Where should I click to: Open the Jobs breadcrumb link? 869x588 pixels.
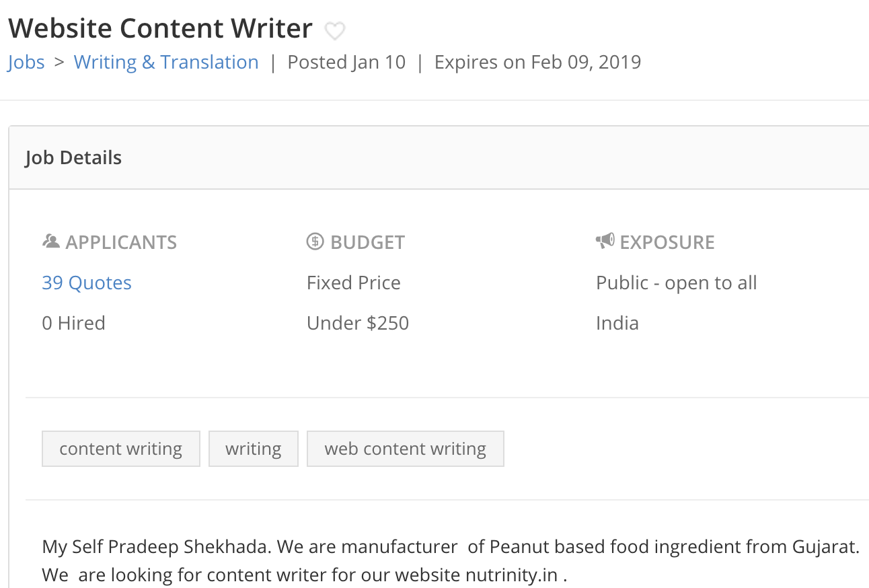pos(26,62)
